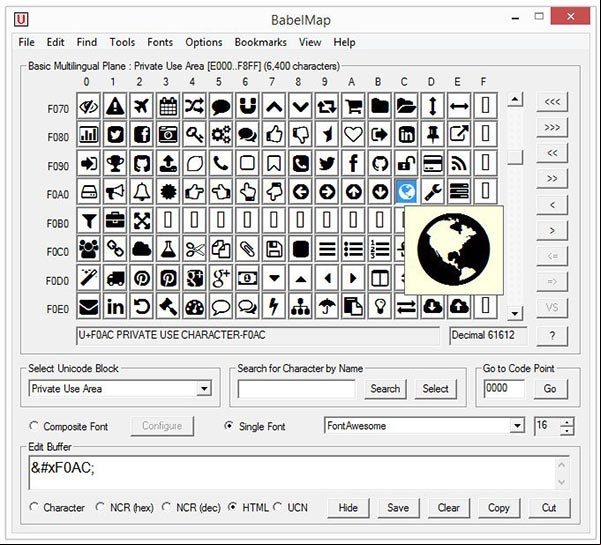Pick the Facebook square glyph in row F080
Viewport: 601px width, 545px height.
point(141,134)
